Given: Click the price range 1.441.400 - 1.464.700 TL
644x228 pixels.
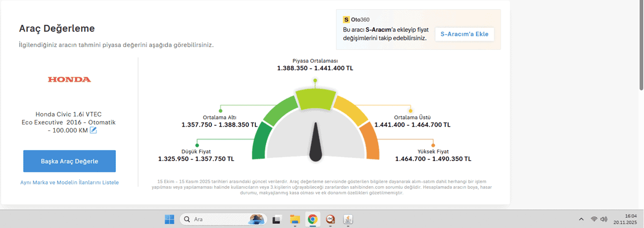Looking at the screenshot, I should coord(412,124).
